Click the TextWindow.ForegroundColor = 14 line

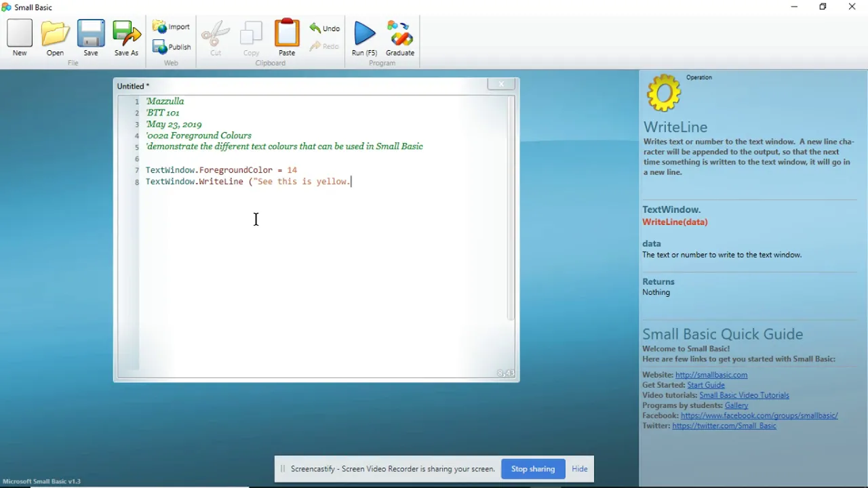pos(221,170)
